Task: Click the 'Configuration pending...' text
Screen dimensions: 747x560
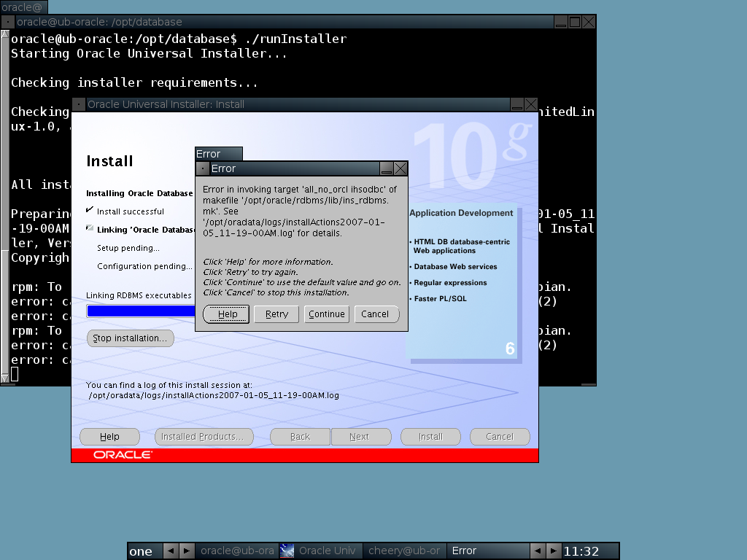Action: [x=145, y=266]
